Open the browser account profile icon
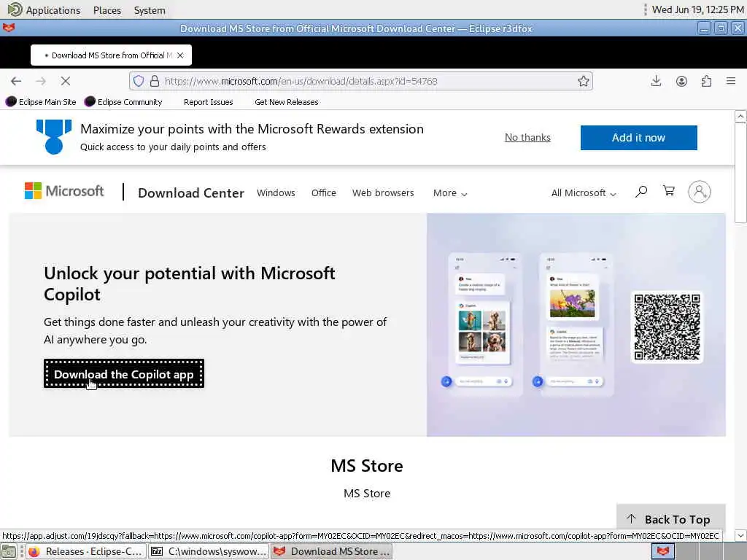Viewport: 747px width, 560px height. (x=681, y=81)
